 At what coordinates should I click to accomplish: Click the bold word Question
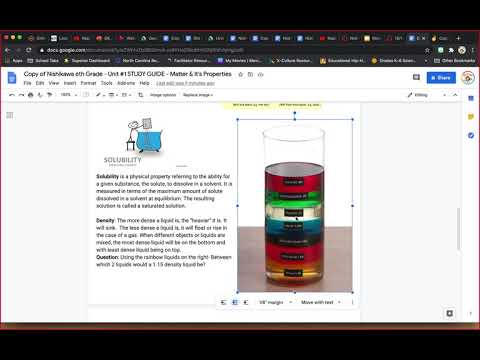pos(107,257)
